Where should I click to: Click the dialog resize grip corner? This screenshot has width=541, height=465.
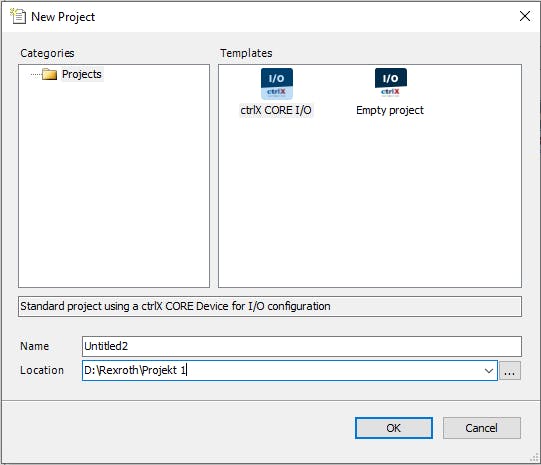[x=534, y=458]
